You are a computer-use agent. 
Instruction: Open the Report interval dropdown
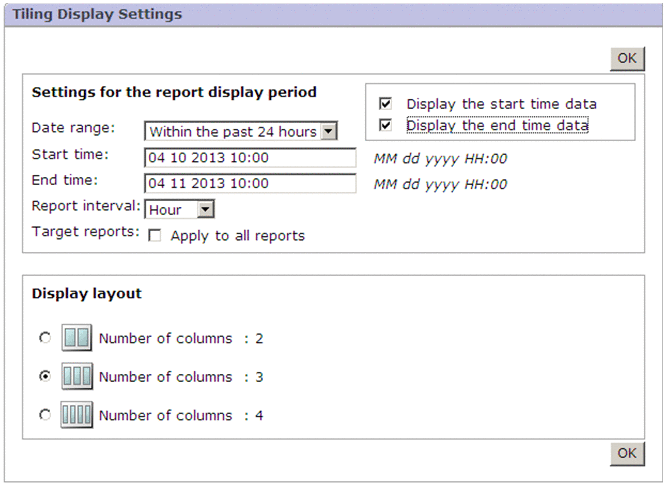coord(180,210)
